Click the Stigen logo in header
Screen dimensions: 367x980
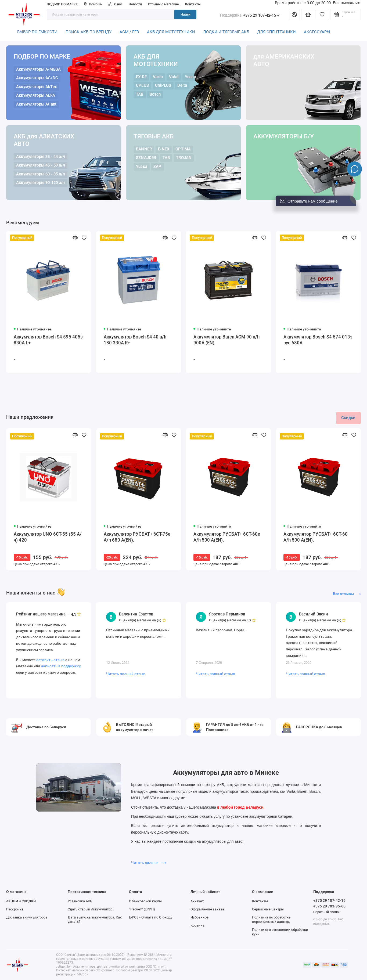(x=24, y=15)
